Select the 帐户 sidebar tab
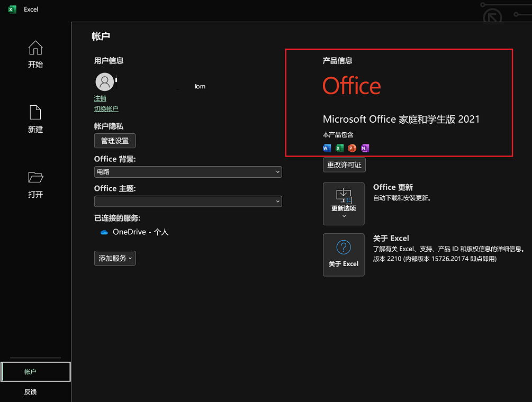The width and height of the screenshot is (532, 402). (x=35, y=372)
